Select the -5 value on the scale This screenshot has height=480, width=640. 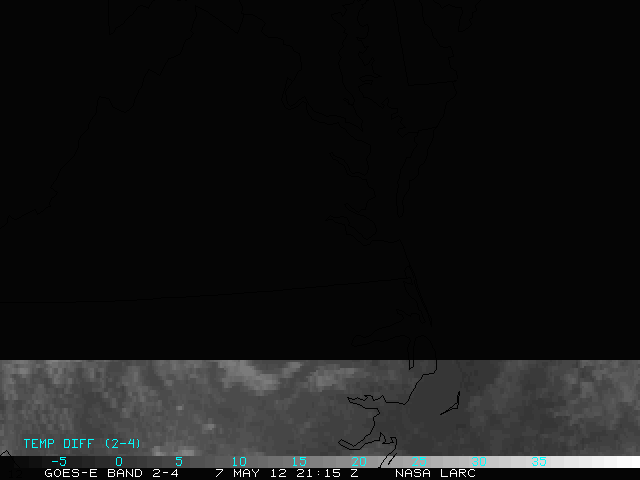(x=58, y=461)
